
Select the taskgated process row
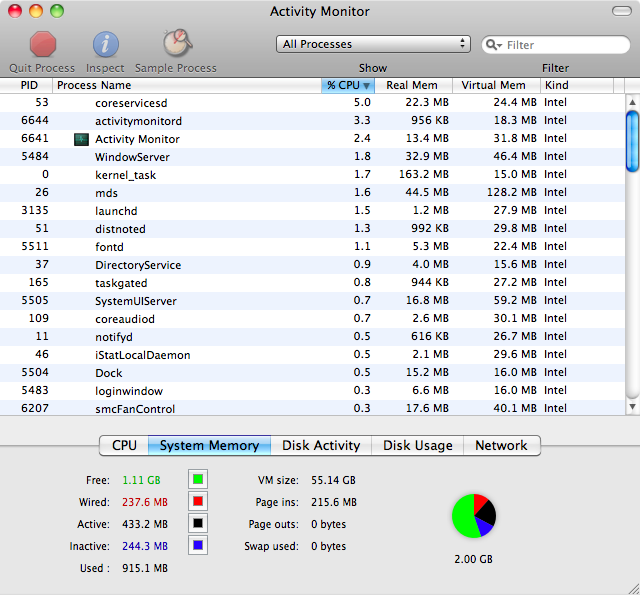coord(312,283)
